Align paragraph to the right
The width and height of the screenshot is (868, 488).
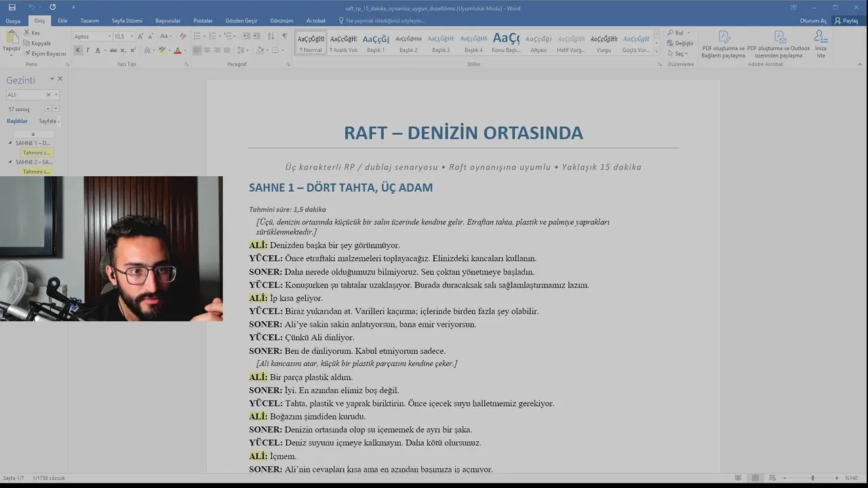(217, 50)
